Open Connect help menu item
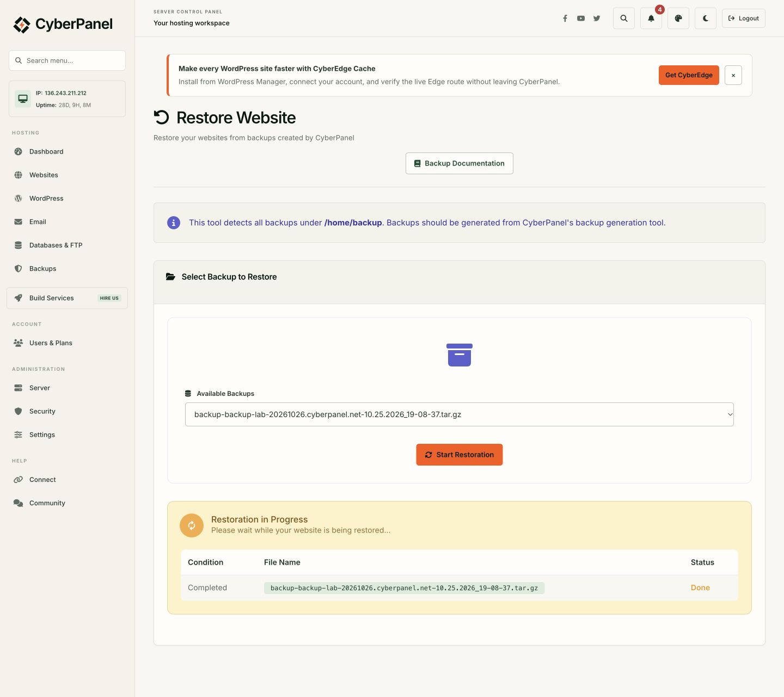Viewport: 784px width, 697px height. tap(67, 480)
